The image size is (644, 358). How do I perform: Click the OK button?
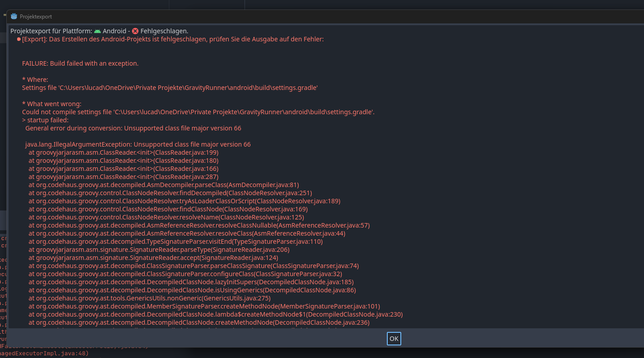pyautogui.click(x=394, y=339)
